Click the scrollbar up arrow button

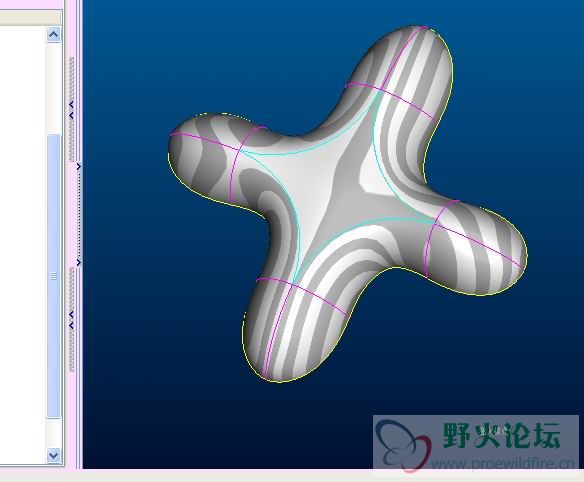click(x=54, y=35)
